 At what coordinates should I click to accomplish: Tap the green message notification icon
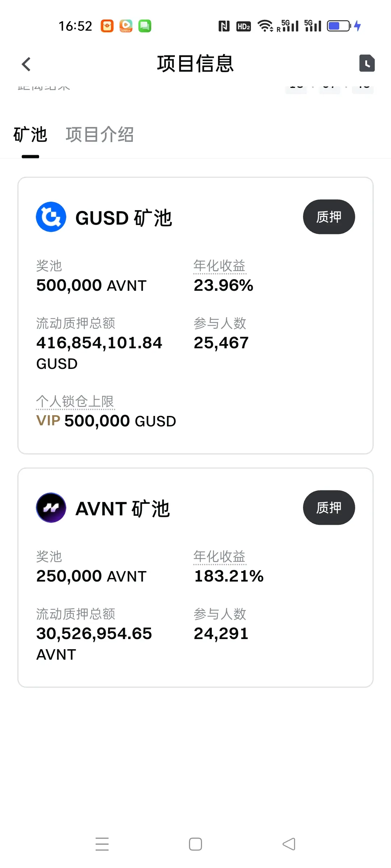[x=145, y=26]
